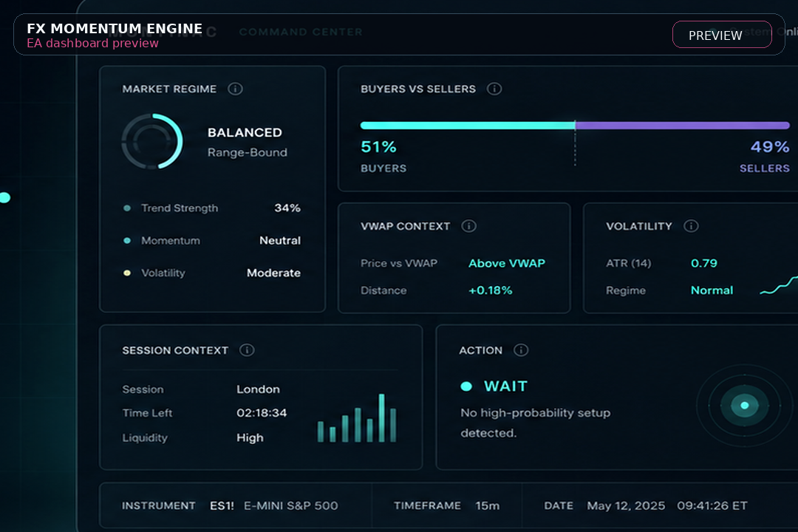
Task: Click the ATR 0.79 value
Action: [x=704, y=263]
